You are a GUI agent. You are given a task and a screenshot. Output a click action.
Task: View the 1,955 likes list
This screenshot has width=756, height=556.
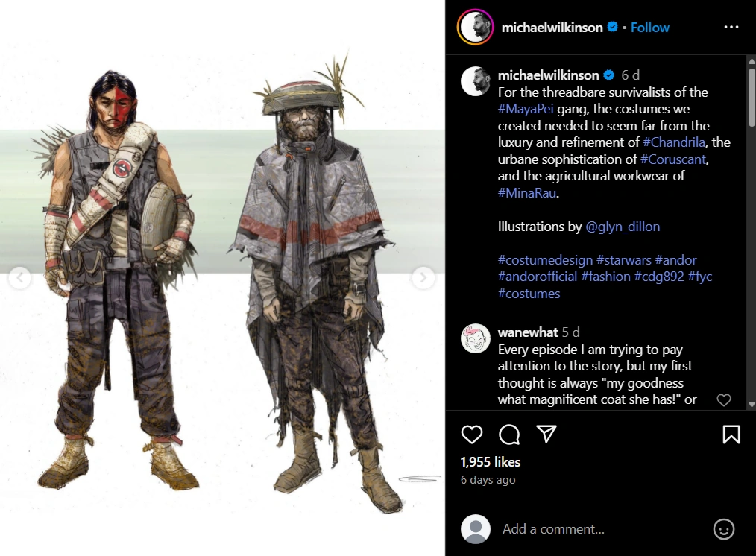click(x=491, y=462)
